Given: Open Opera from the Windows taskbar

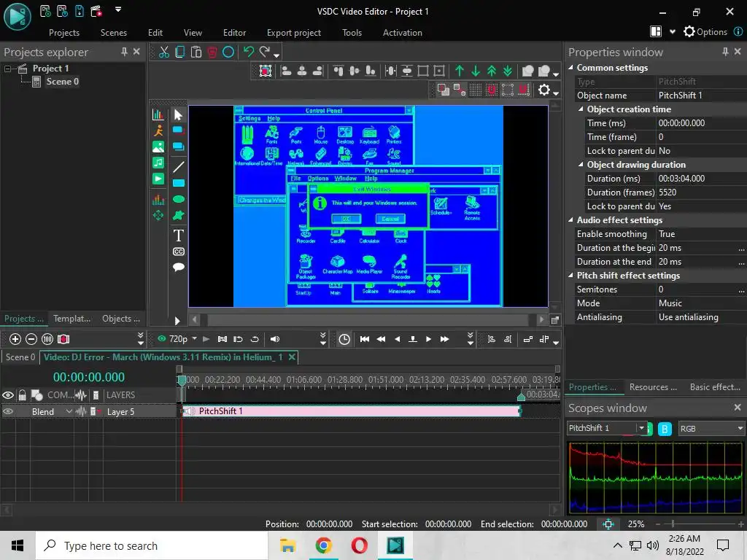Looking at the screenshot, I should (359, 545).
